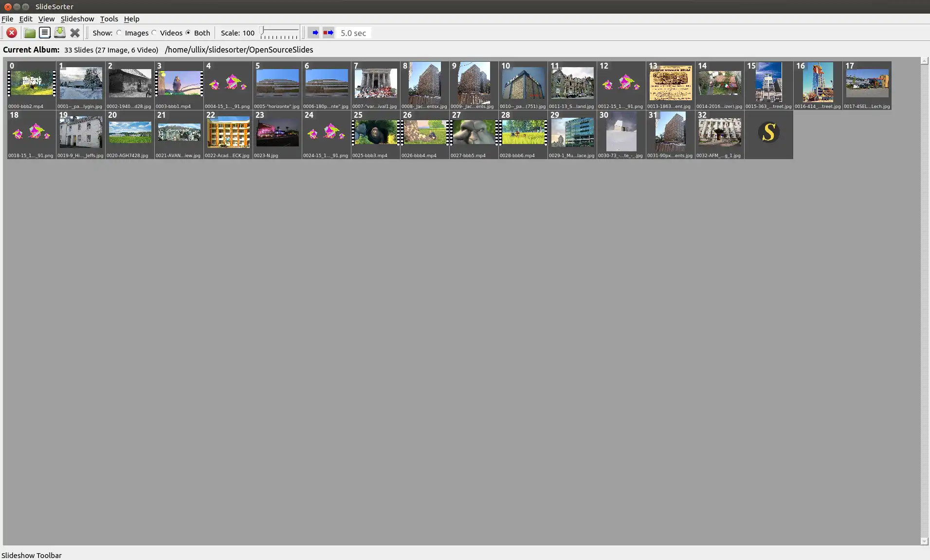Image resolution: width=930 pixels, height=560 pixels.
Task: Click the scrollbar down arrow
Action: coord(925,541)
